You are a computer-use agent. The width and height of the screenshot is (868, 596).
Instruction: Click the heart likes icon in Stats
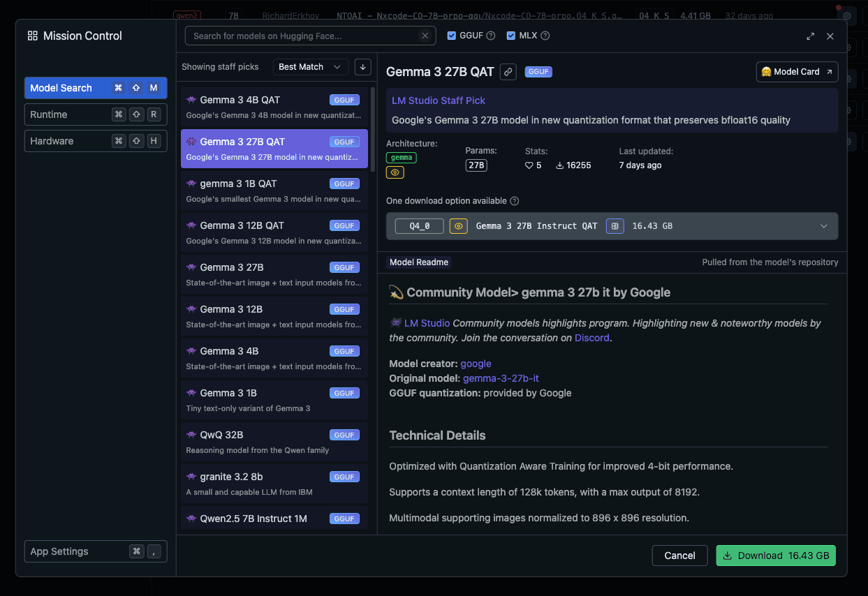point(529,165)
